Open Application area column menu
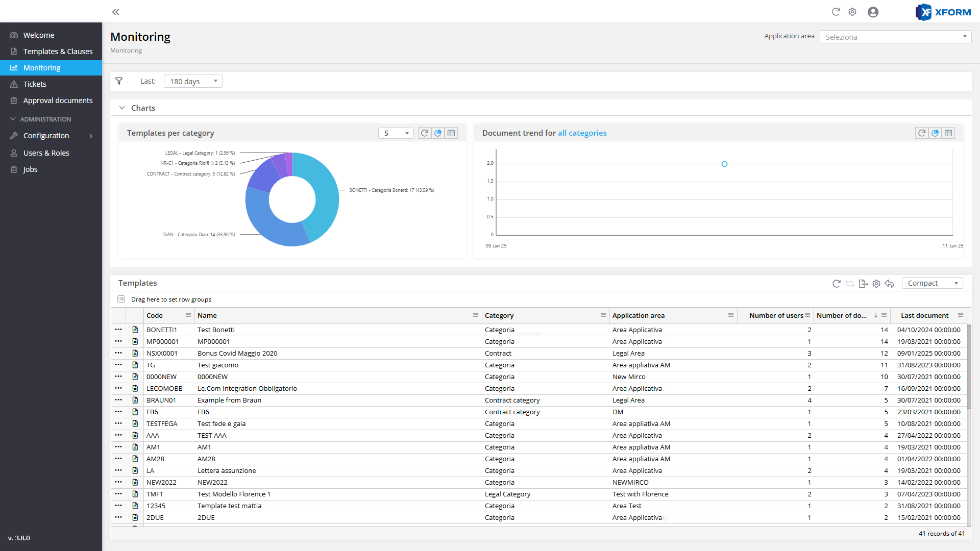This screenshot has width=980, height=551. [731, 315]
